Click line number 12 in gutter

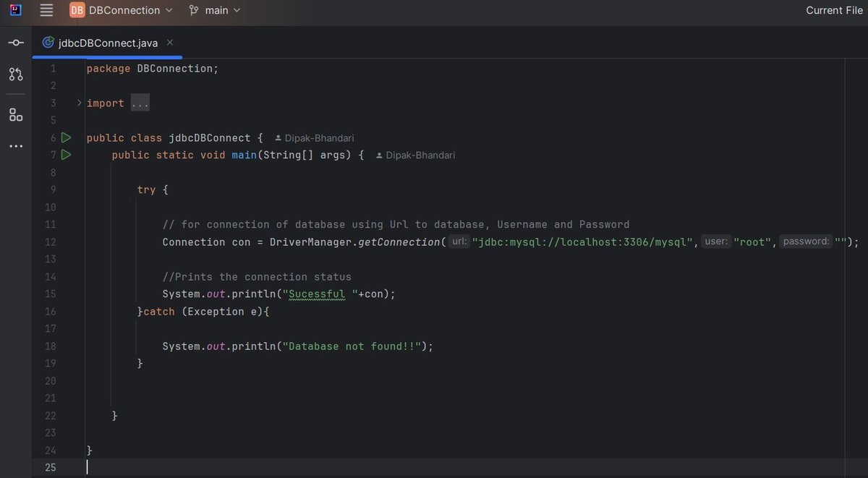click(x=51, y=242)
